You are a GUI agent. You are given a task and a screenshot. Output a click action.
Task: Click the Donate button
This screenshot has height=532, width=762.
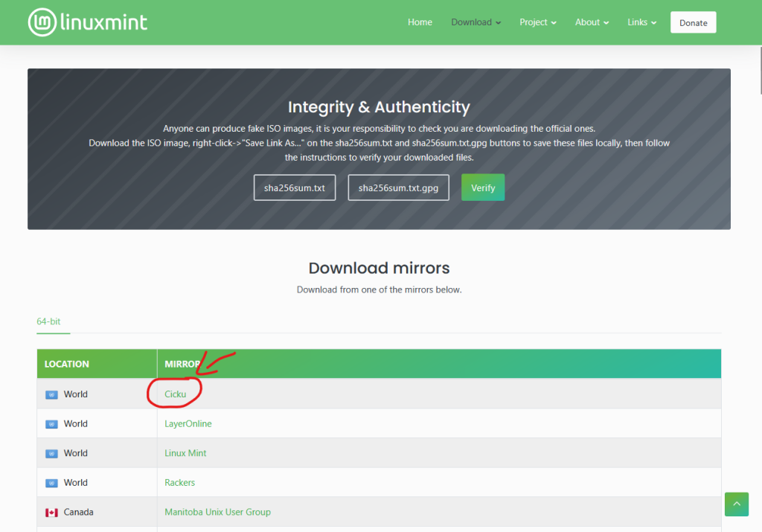[693, 22]
